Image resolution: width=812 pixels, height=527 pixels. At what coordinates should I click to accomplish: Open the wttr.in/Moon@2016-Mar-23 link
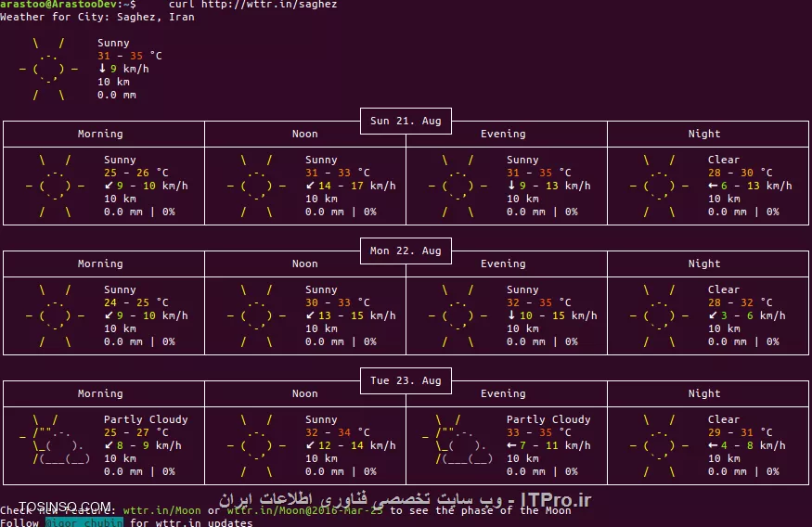pyautogui.click(x=305, y=510)
